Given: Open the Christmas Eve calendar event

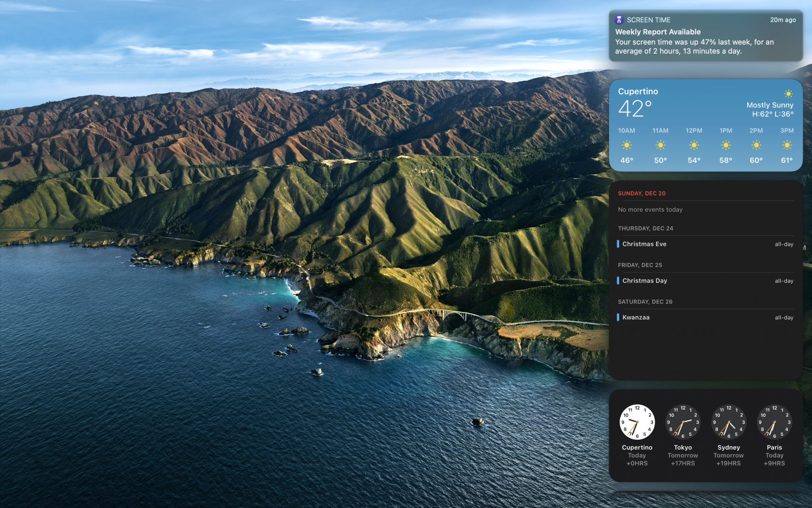Looking at the screenshot, I should click(x=644, y=244).
